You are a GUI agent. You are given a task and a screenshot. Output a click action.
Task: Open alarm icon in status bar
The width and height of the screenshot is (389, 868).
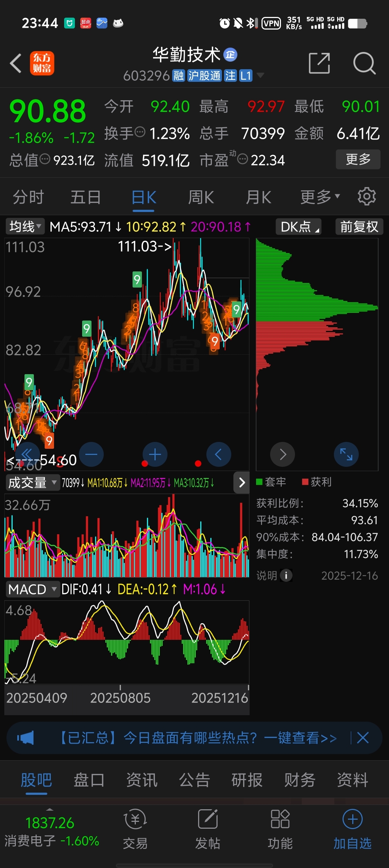tap(224, 23)
